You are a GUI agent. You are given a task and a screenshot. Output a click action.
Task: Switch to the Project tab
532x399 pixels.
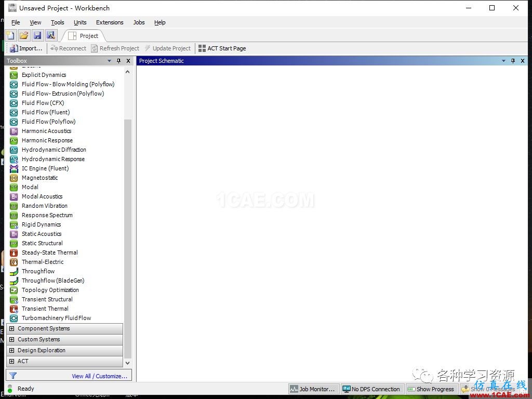(84, 36)
